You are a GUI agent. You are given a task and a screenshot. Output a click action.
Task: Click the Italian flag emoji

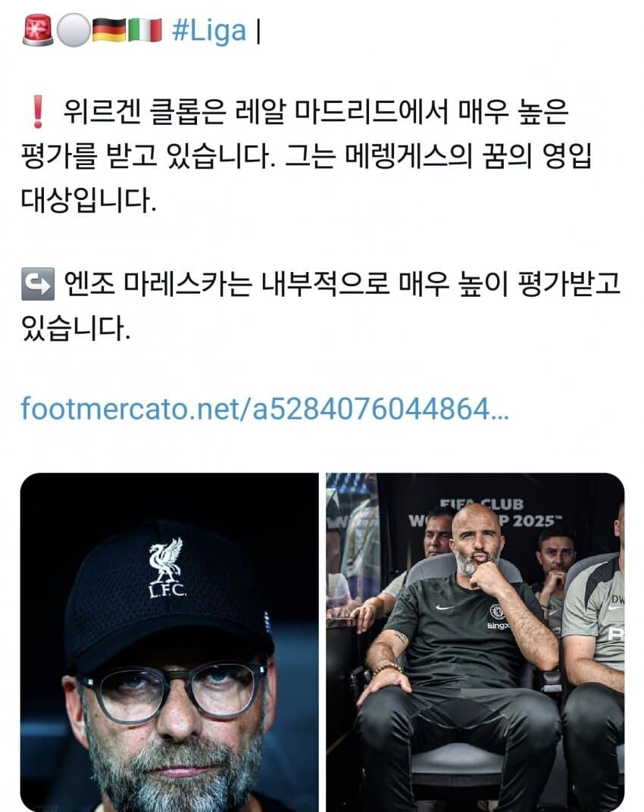[x=145, y=30]
